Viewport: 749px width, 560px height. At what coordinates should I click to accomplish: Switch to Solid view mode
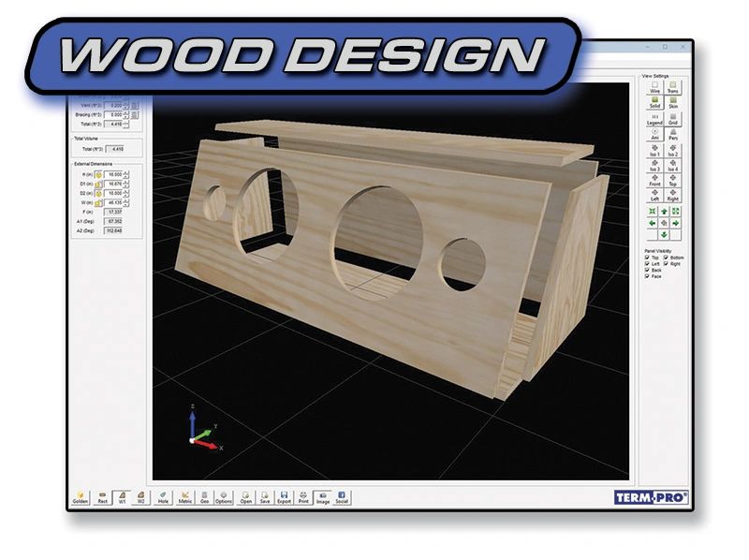pos(654,103)
